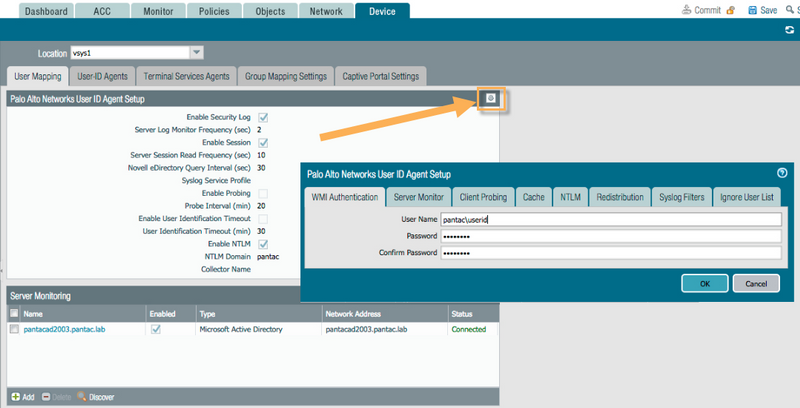Viewport: 800px width, 408px height.
Task: Open the Redistribution tab in dialog
Action: point(620,197)
